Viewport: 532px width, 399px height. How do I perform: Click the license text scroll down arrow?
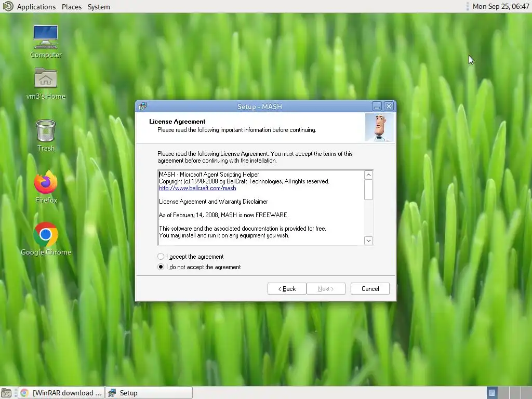[368, 241]
